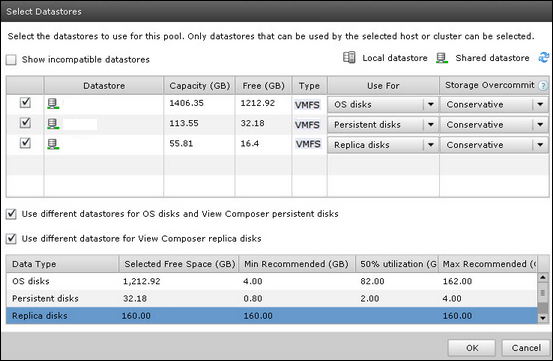The image size is (553, 361).
Task: Click the datastore icon in the 1406.35 GB row
Action: pyautogui.click(x=53, y=104)
